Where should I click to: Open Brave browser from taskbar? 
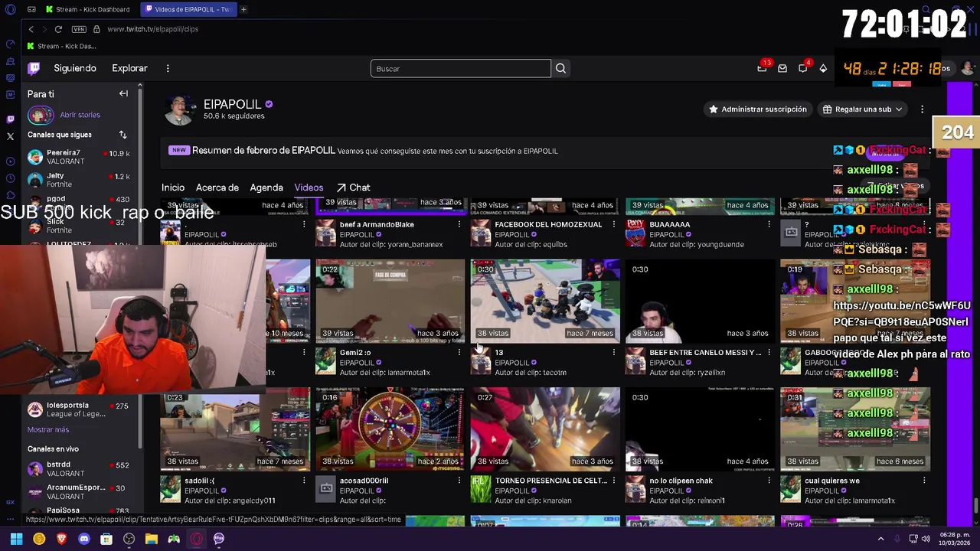coord(61,539)
